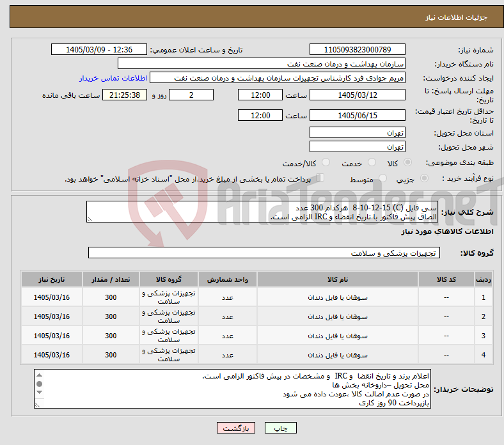Select the کالا radio button

pos(407,162)
